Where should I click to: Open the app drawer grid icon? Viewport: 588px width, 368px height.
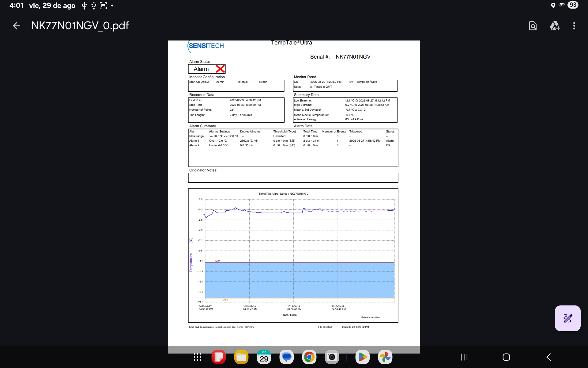198,357
